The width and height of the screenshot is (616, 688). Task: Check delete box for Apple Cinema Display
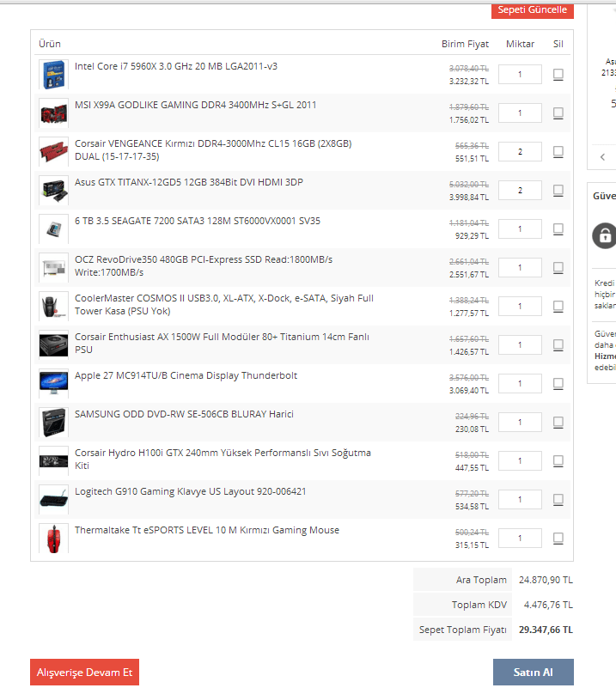(558, 383)
